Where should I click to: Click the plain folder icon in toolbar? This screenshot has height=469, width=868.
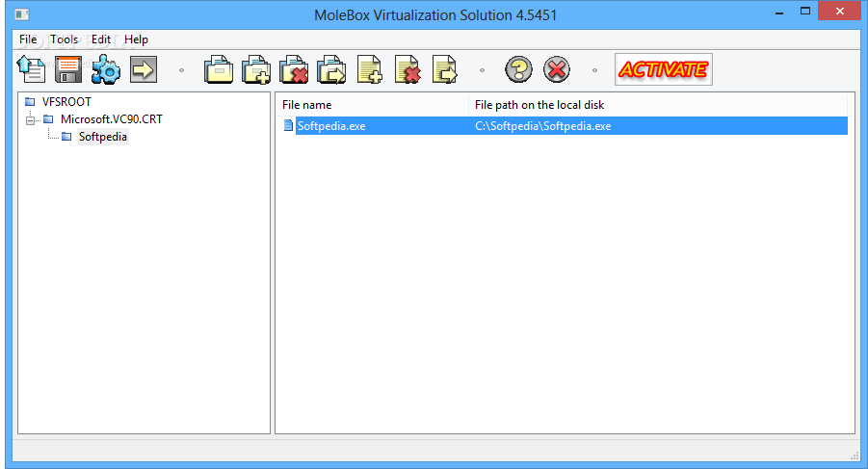pos(219,69)
